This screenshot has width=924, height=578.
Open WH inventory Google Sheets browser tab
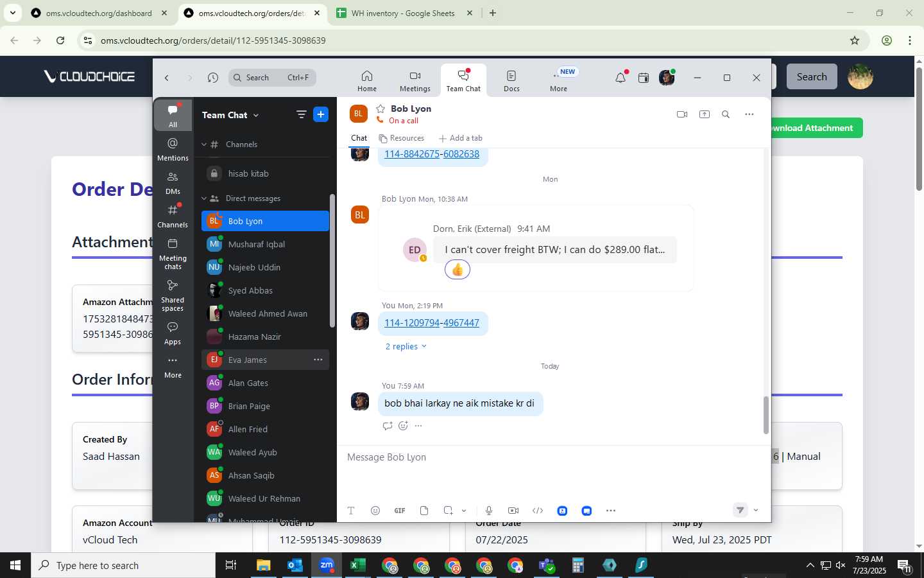pos(404,13)
